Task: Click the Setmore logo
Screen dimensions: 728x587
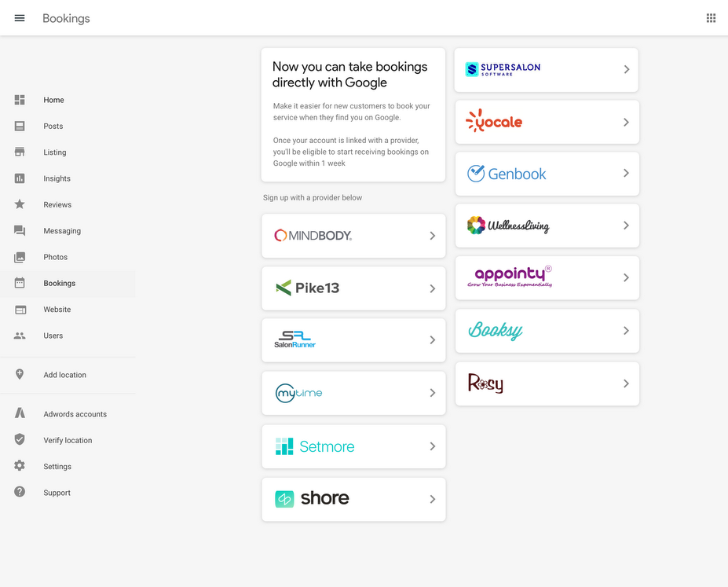Action: 315,446
